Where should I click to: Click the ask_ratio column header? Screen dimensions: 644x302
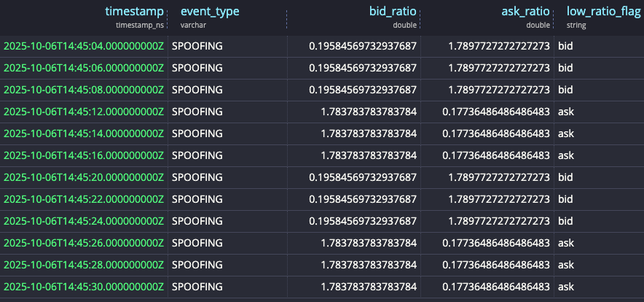tap(525, 12)
